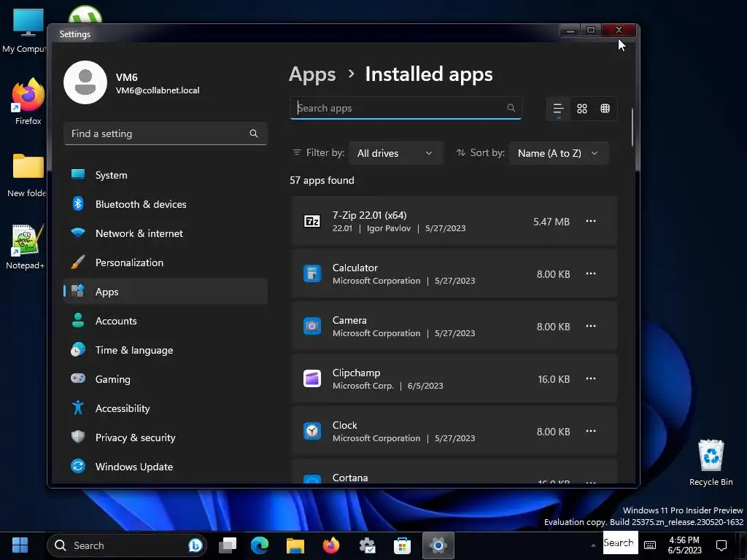This screenshot has width=747, height=560.
Task: Open more options for 7-Zip 22.01
Action: point(591,221)
